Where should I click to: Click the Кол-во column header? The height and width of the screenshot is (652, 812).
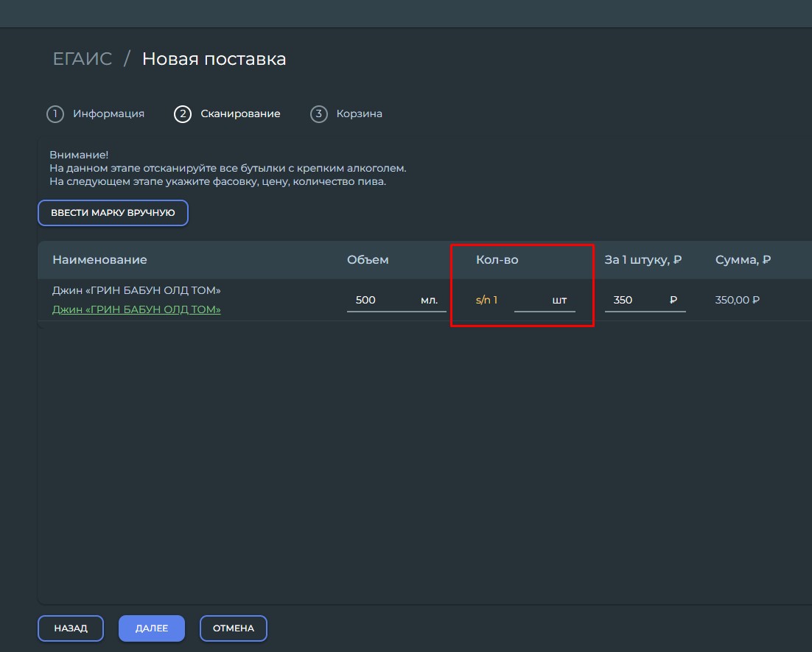point(497,260)
